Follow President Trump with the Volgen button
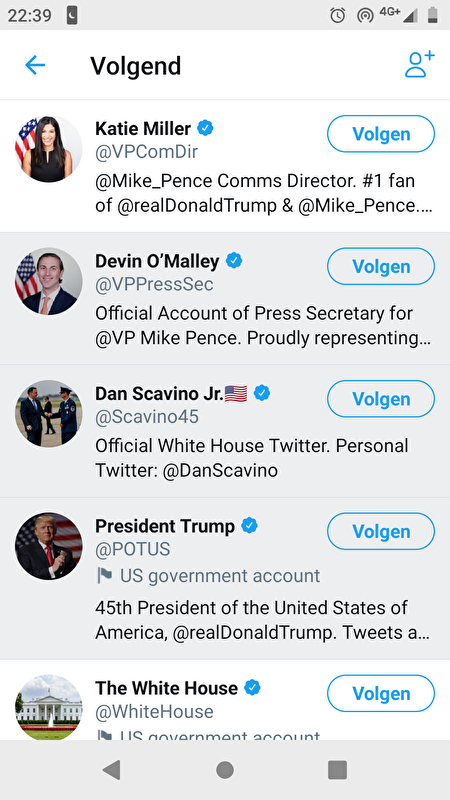The height and width of the screenshot is (800, 450). click(381, 532)
